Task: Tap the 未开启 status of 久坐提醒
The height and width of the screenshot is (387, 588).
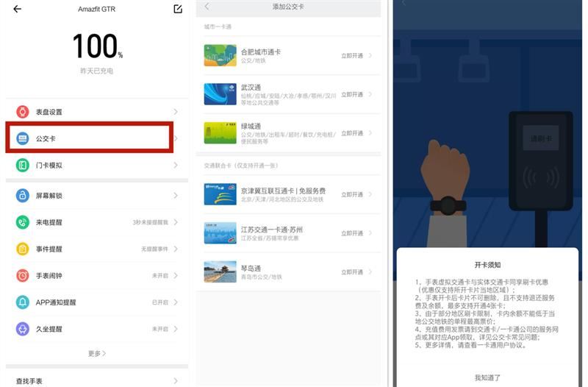Action: coord(160,329)
